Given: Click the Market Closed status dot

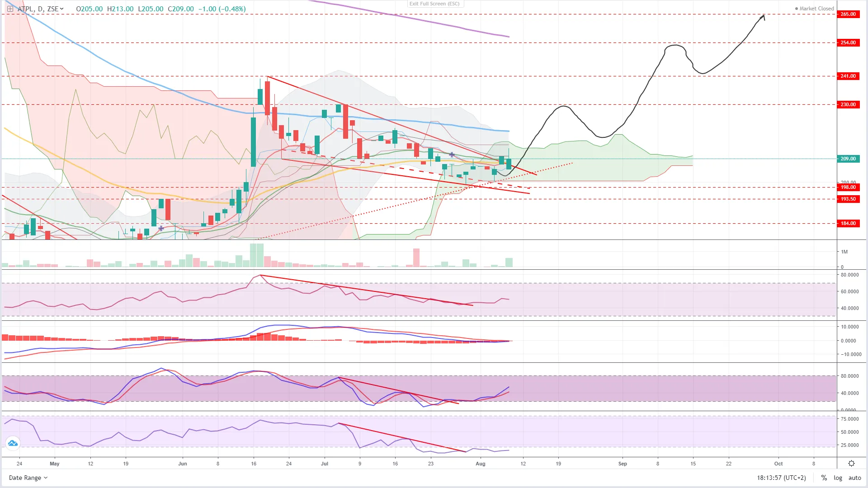Looking at the screenshot, I should tap(797, 9).
